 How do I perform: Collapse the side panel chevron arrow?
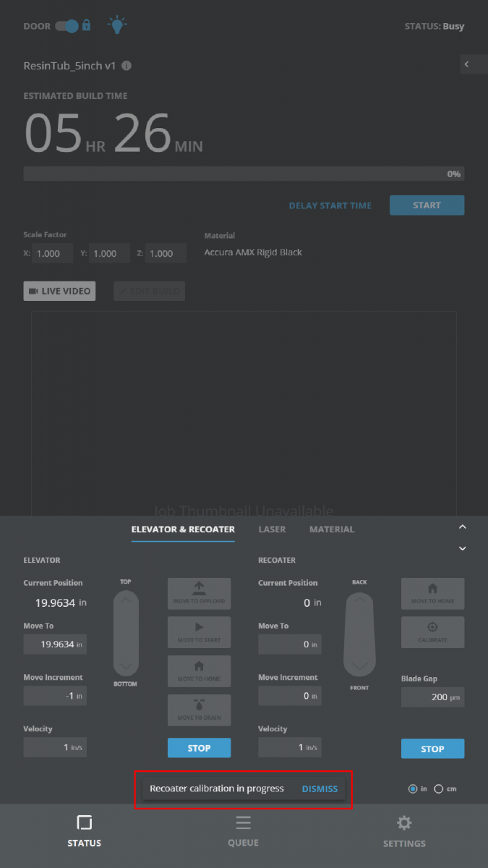pos(467,64)
